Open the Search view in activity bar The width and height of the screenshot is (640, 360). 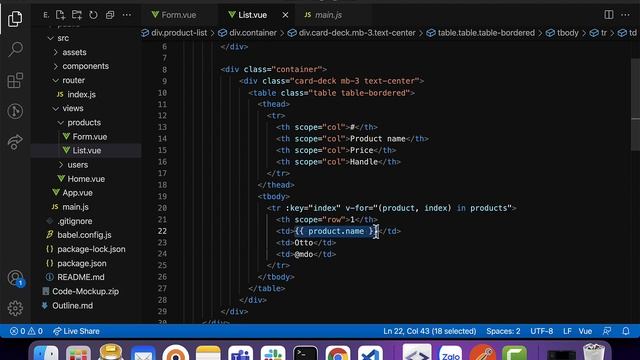coord(15,49)
